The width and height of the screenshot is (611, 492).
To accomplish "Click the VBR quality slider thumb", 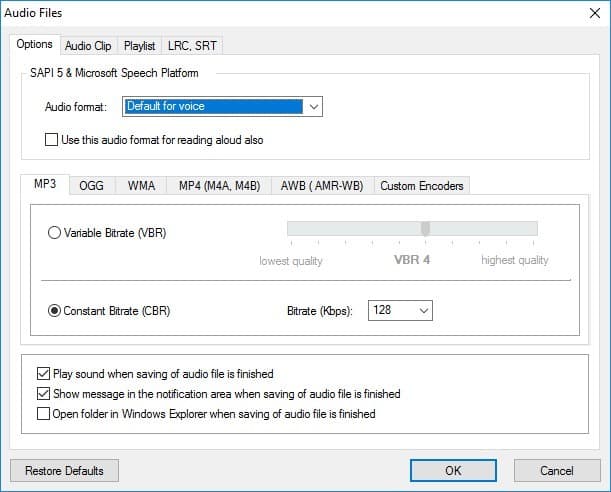I will point(426,229).
